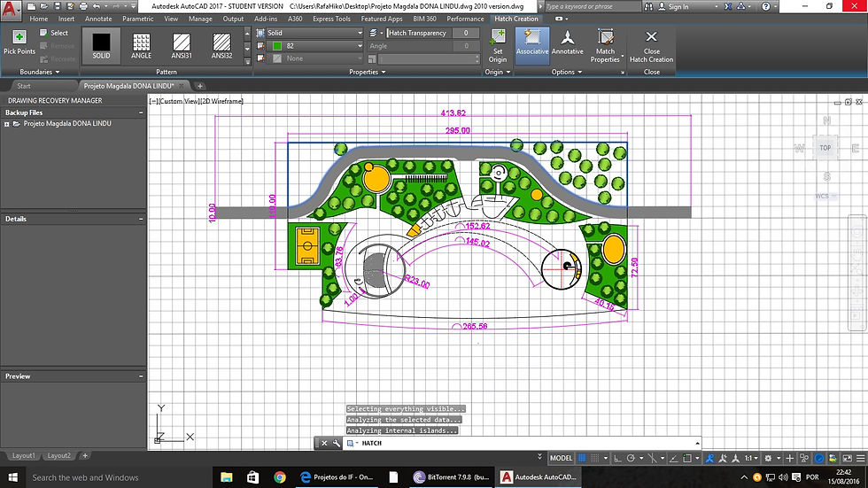Toggle object snap square status icon
The width and height of the screenshot is (868, 488).
(687, 458)
